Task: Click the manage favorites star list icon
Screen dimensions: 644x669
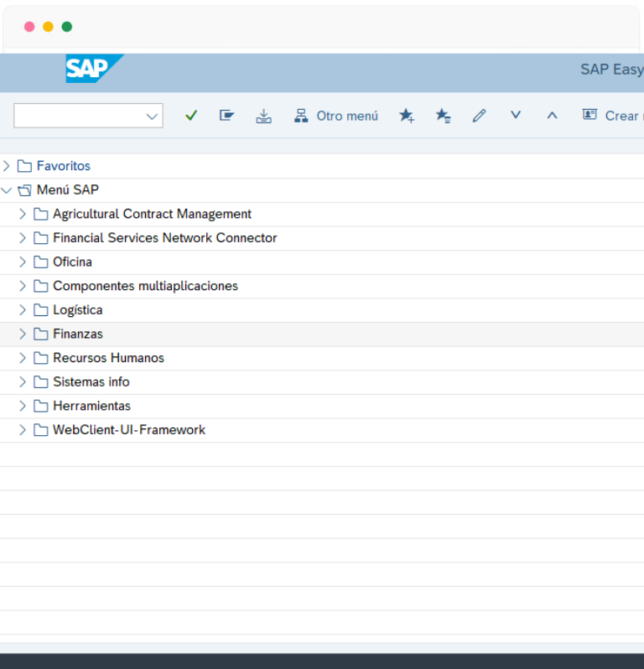Action: [443, 116]
